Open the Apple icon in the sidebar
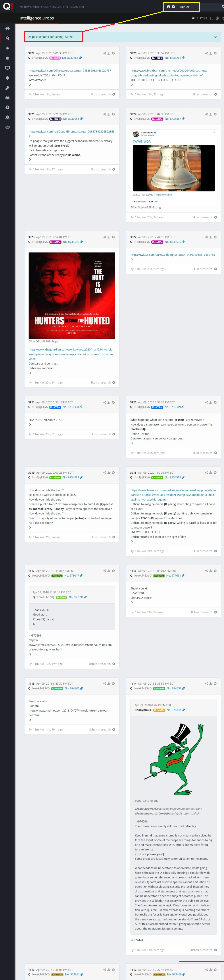This screenshot has width=224, height=980. point(8,58)
